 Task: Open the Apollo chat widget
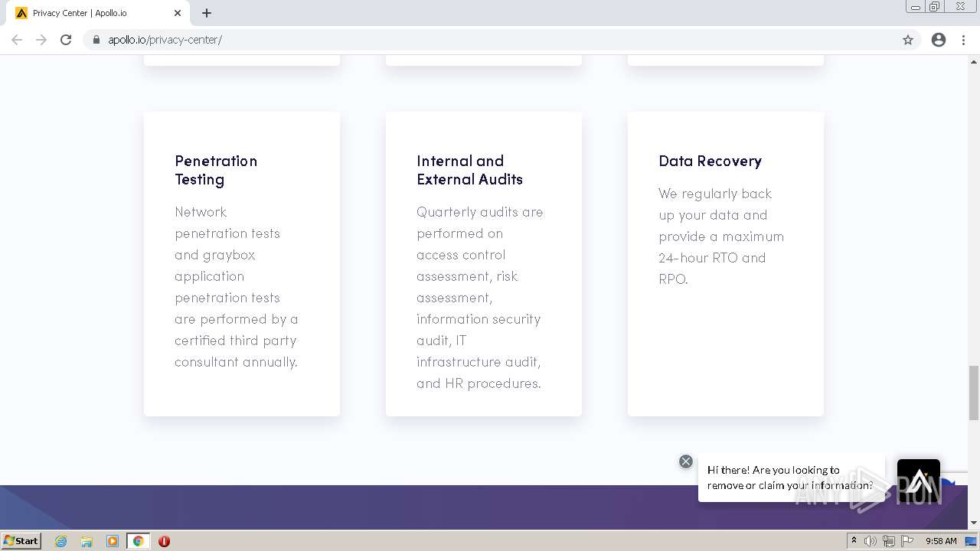tap(919, 480)
